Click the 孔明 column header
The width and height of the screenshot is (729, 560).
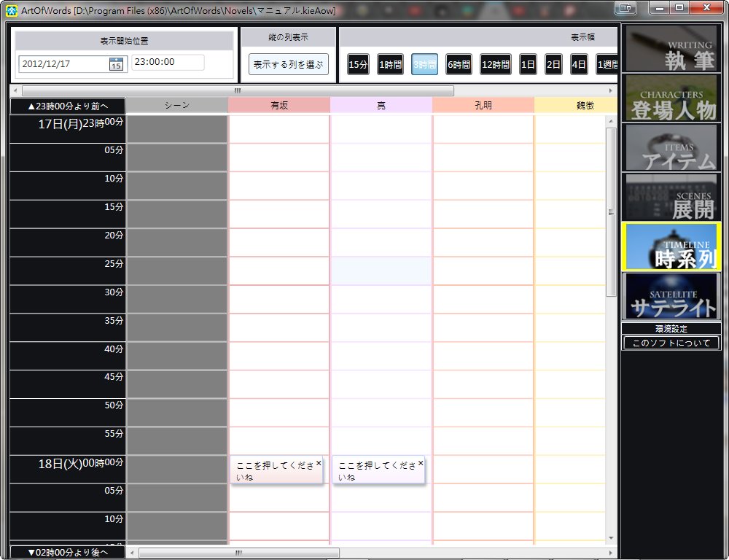coord(483,106)
